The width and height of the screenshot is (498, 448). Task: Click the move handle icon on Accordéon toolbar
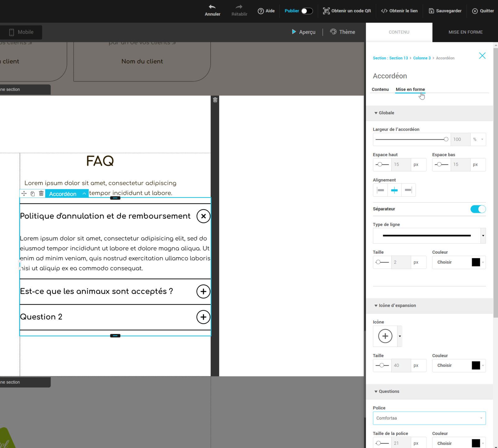pyautogui.click(x=24, y=194)
